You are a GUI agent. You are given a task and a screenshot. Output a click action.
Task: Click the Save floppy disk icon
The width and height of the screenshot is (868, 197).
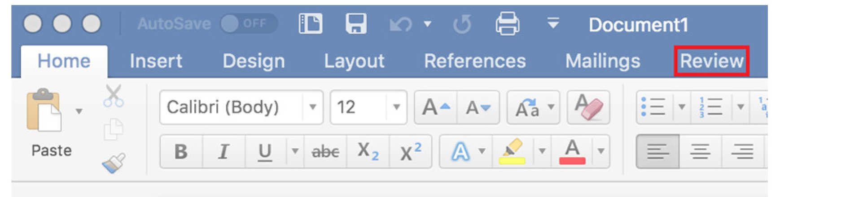pyautogui.click(x=356, y=23)
